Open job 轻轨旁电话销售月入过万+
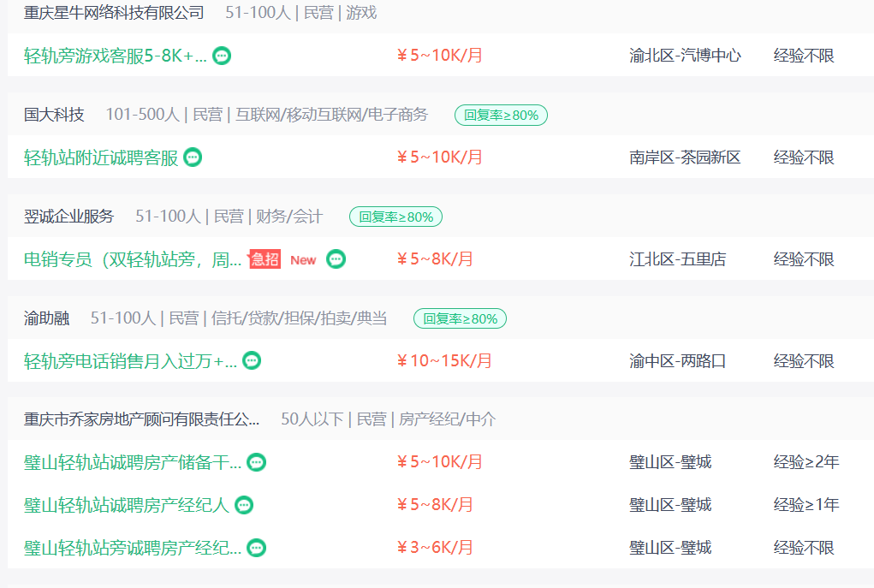Viewport: 874px width, 588px height. 130,361
